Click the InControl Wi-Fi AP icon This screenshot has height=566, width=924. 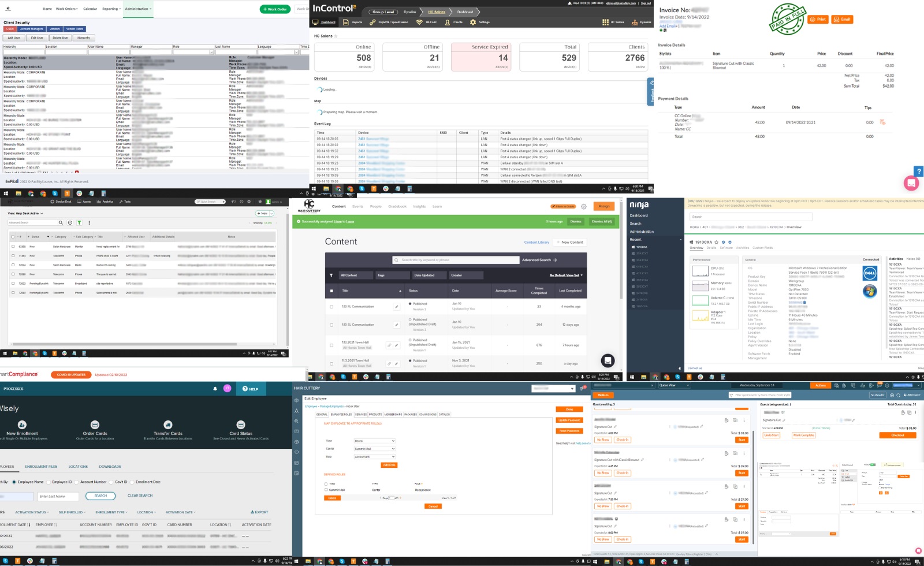(419, 22)
